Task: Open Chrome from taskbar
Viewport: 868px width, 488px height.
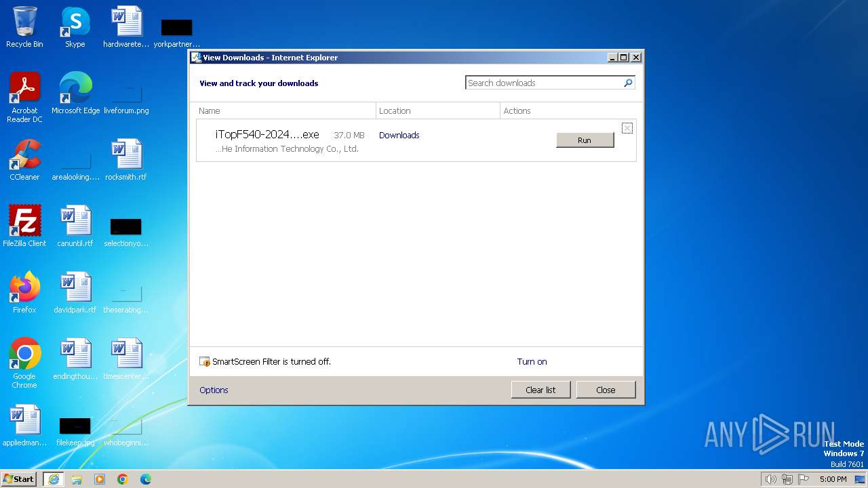Action: coord(123,479)
